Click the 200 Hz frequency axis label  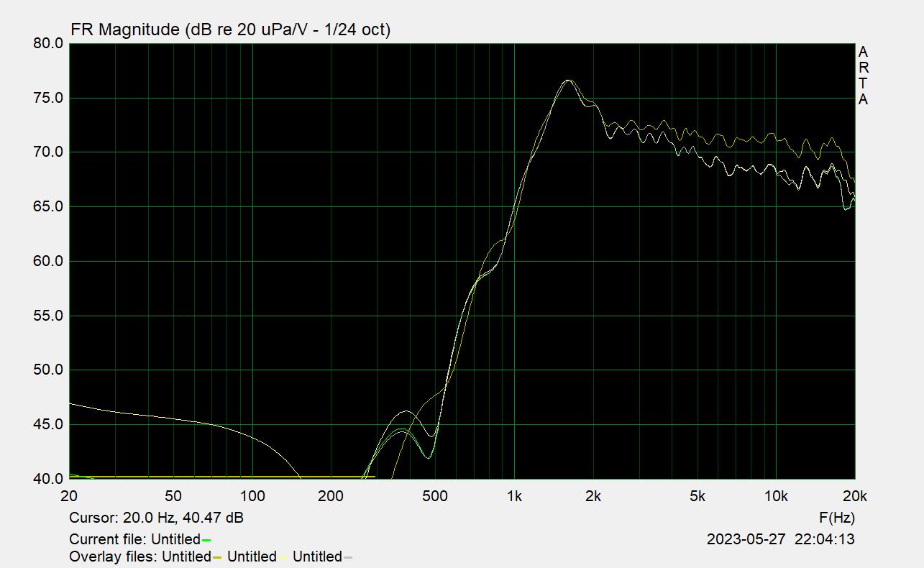coord(331,496)
